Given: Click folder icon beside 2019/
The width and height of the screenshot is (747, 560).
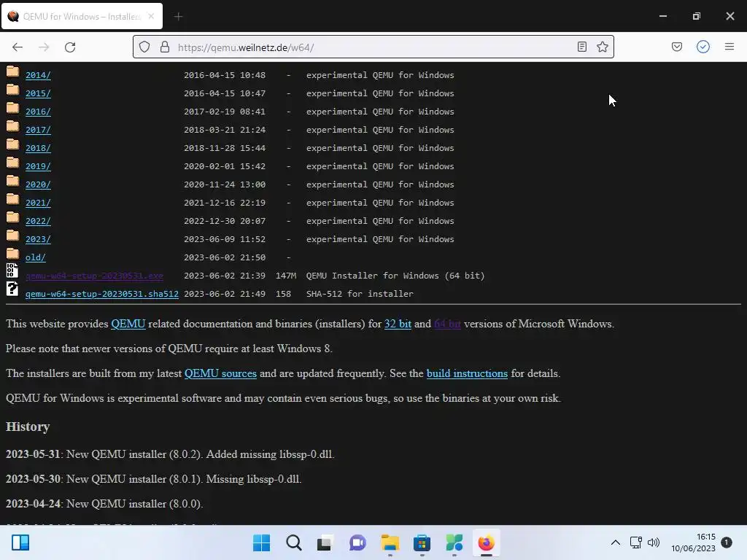Looking at the screenshot, I should tap(13, 163).
